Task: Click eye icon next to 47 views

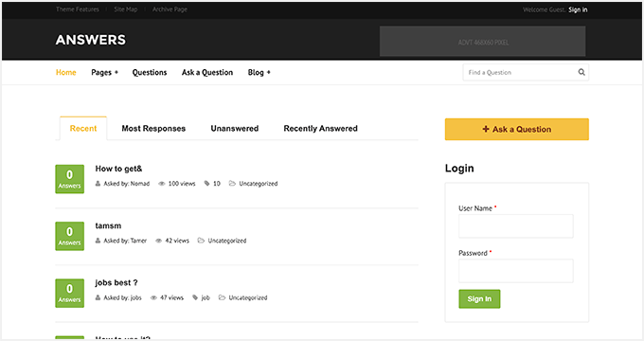Action: [x=153, y=297]
